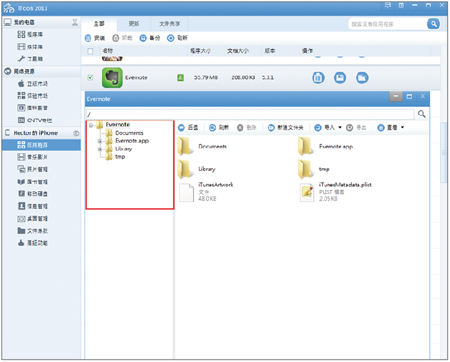Switch to the third top tab (file sharing)
This screenshot has height=362, width=450.
[169, 24]
